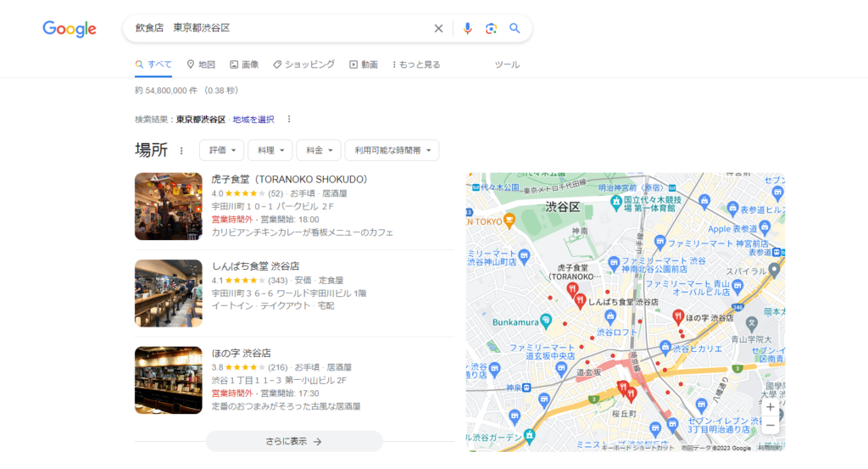Screen dimensions: 868x469
Task: Click ほの字 渋谷店 listing title
Action: (x=242, y=354)
